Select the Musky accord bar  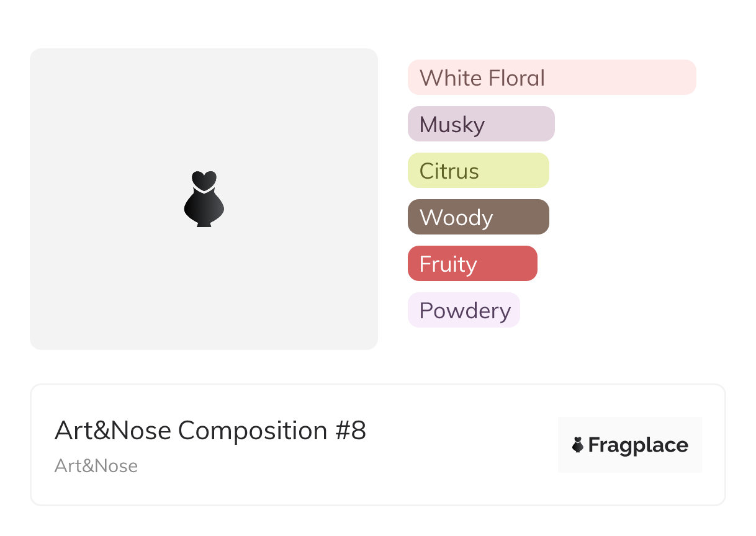[x=480, y=124]
